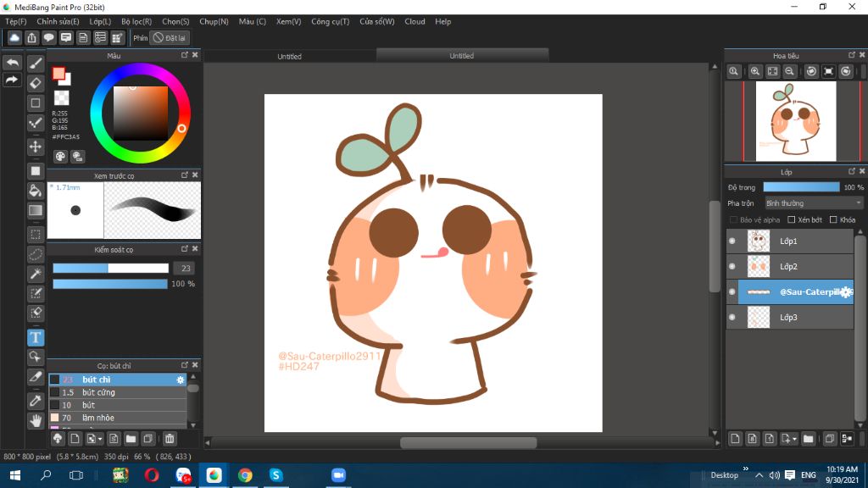
Task: Select the transparent color swatch
Action: pyautogui.click(x=61, y=98)
